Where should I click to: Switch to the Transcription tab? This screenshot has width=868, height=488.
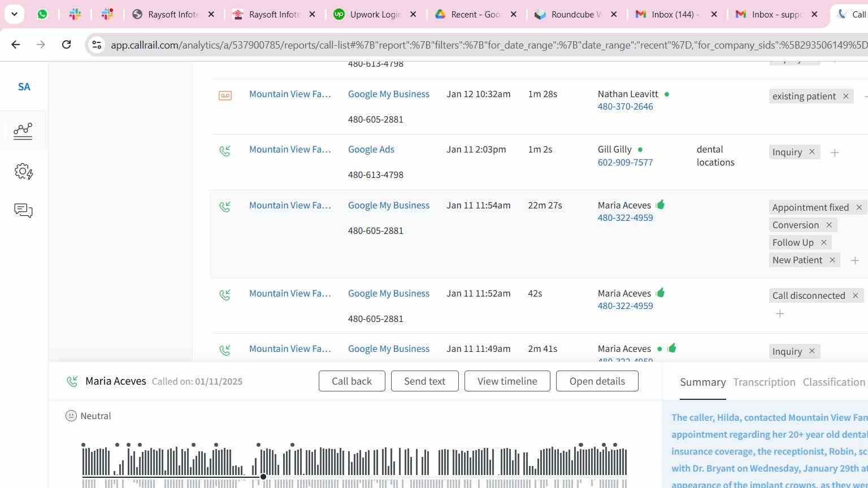[764, 382]
